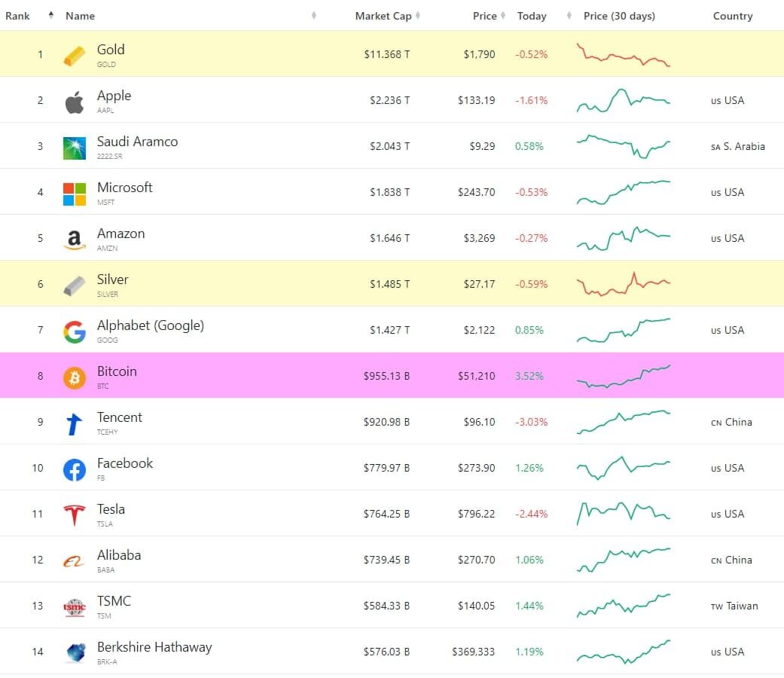The image size is (784, 678).
Task: Click Tesla market cap $764.25 B
Action: 386,514
